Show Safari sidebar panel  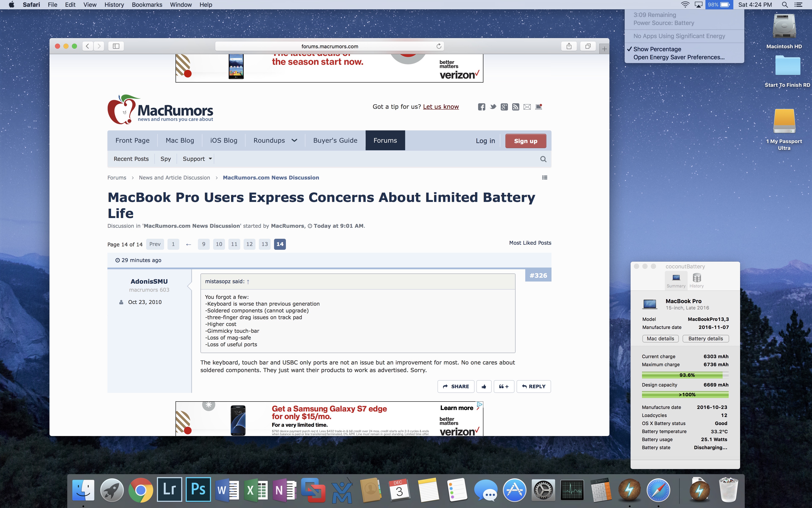[x=116, y=46]
